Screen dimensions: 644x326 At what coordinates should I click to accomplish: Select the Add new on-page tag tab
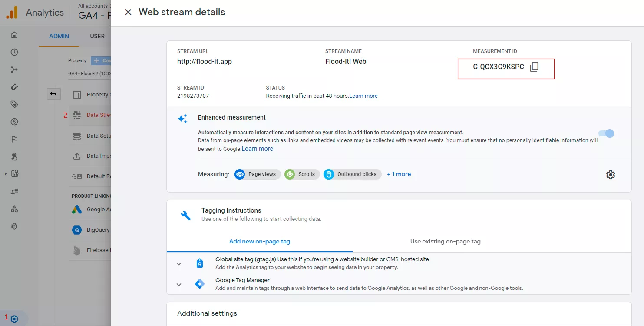260,241
